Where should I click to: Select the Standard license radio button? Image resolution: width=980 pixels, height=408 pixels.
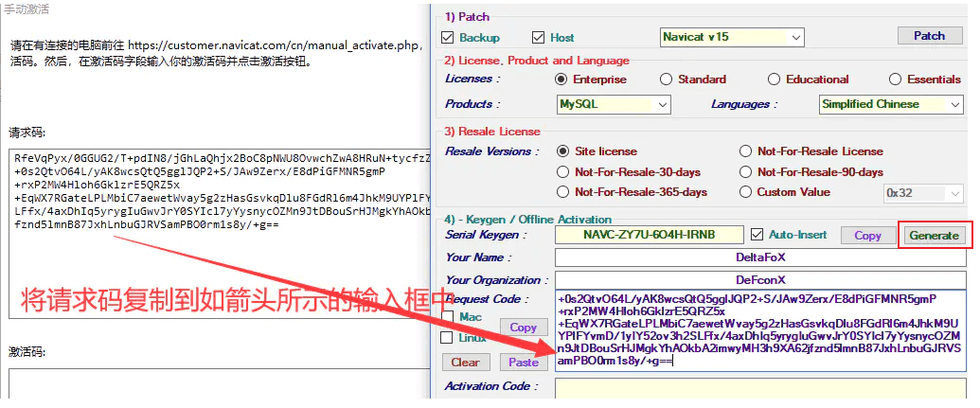tap(667, 80)
